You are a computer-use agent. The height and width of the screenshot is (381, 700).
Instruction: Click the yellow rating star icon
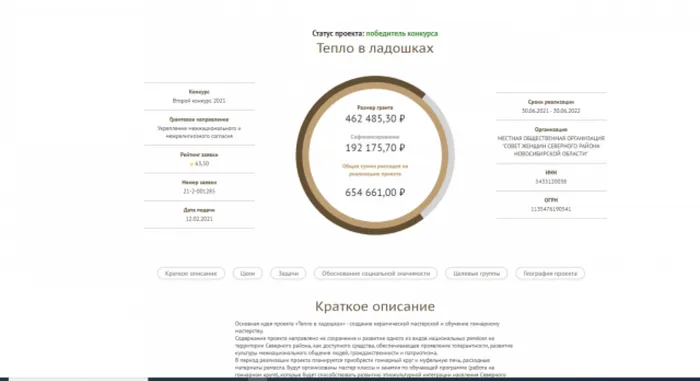192,164
